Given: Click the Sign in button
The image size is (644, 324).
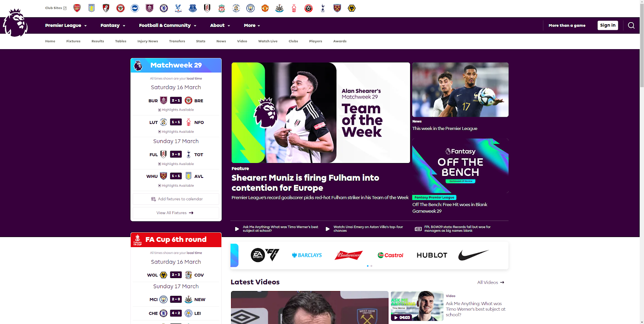Looking at the screenshot, I should coord(608,25).
